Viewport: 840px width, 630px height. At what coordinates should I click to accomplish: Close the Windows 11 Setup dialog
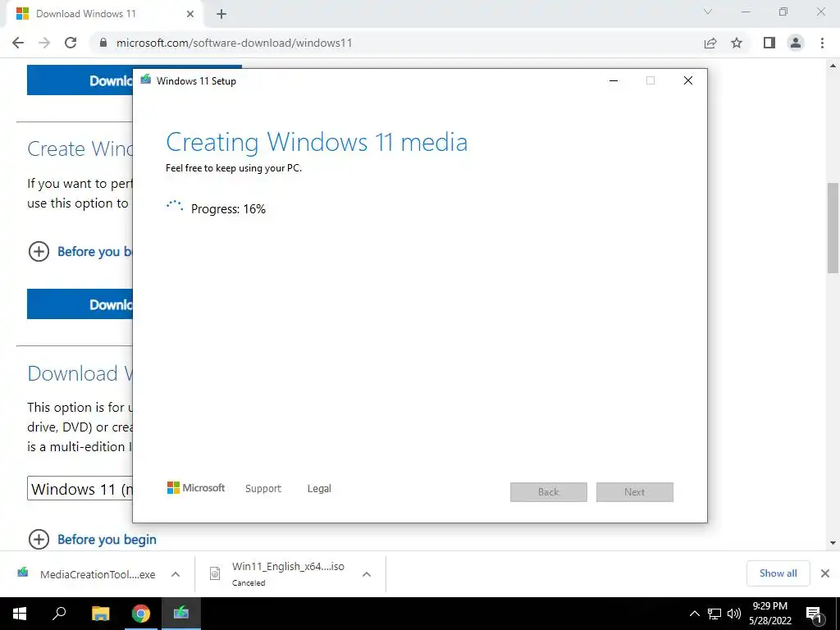tap(688, 80)
